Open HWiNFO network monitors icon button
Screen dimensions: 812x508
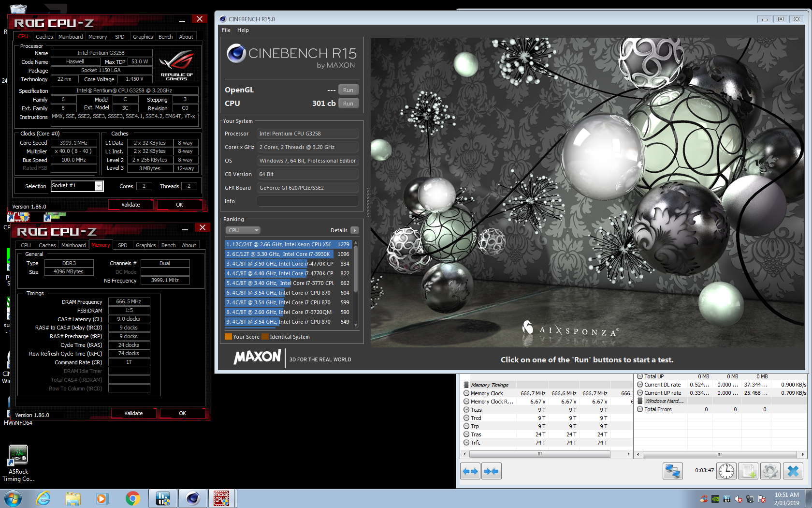672,471
